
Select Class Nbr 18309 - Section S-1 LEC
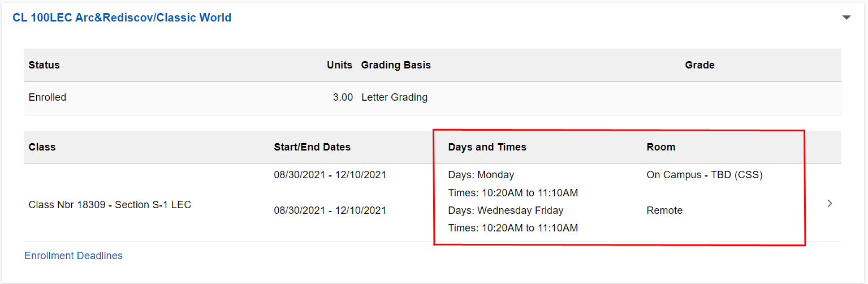pos(110,205)
